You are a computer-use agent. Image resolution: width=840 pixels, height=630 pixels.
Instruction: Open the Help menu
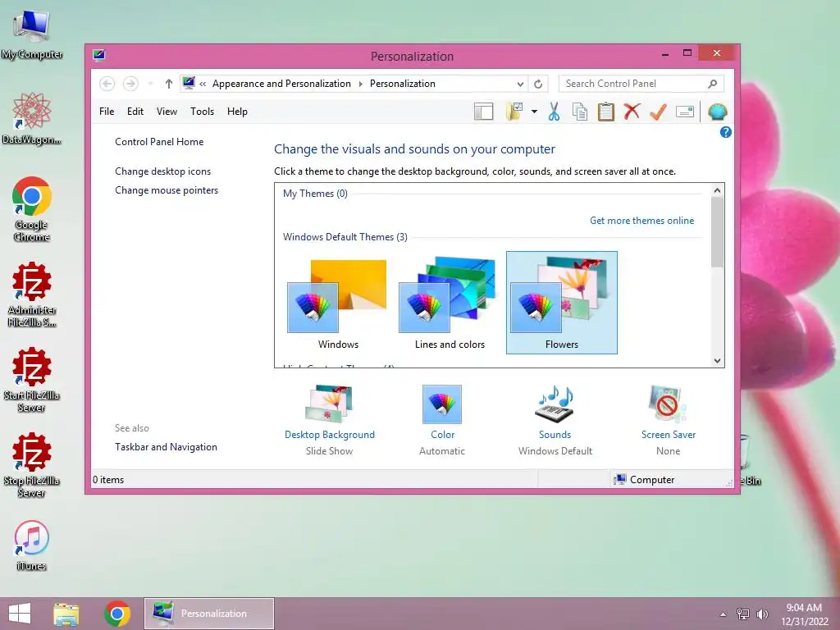click(x=237, y=112)
